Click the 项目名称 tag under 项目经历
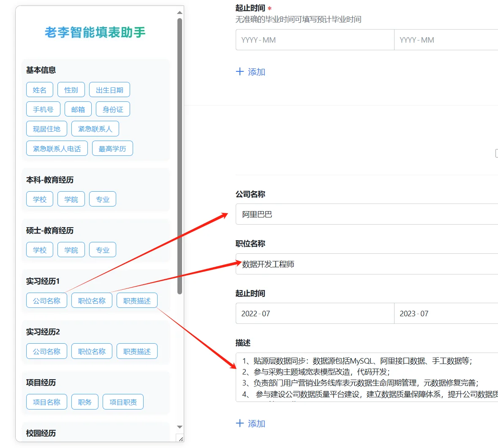 point(46,402)
